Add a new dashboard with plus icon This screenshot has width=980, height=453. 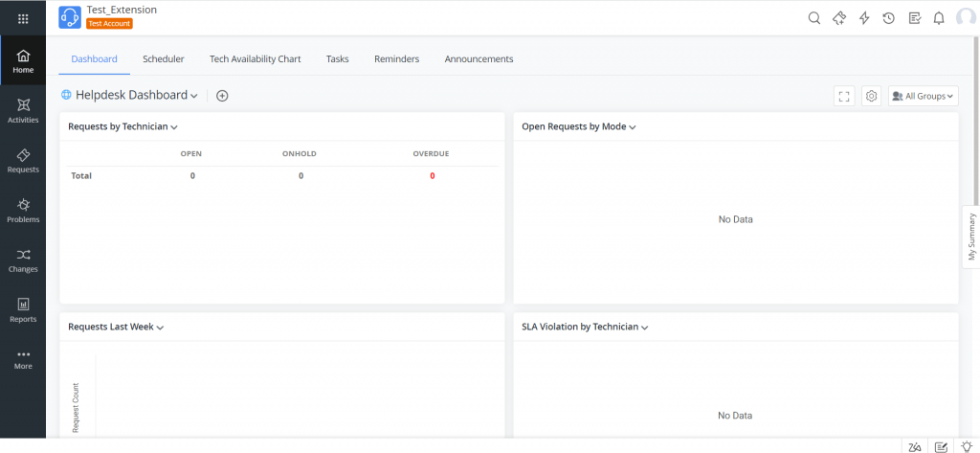pos(222,96)
